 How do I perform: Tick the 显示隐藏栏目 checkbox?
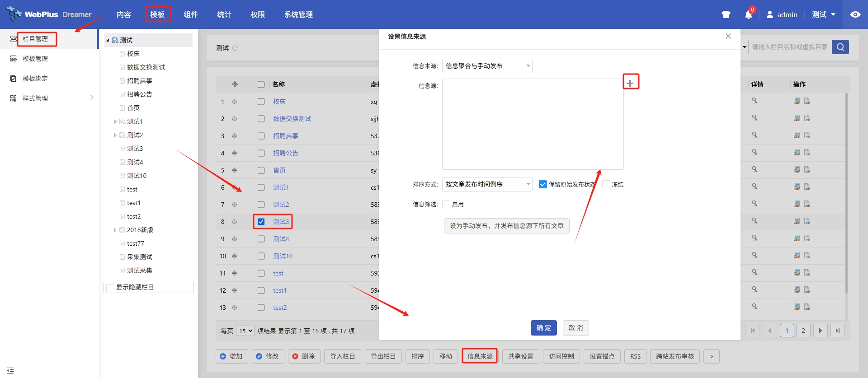point(110,288)
